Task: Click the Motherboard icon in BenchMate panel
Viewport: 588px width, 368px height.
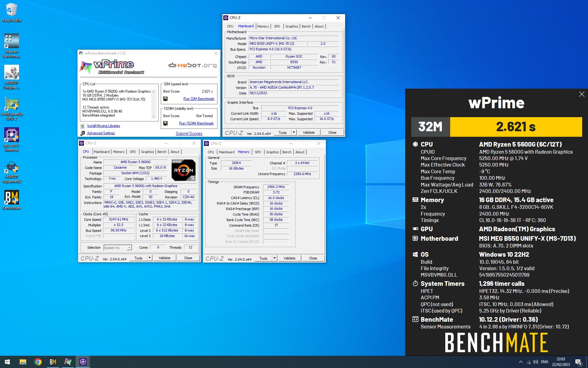Action: (x=415, y=238)
